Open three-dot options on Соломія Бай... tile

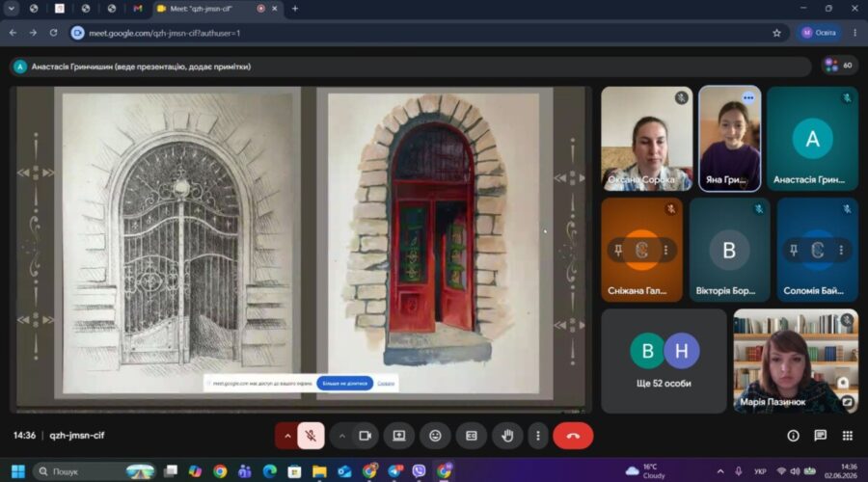pyautogui.click(x=841, y=250)
